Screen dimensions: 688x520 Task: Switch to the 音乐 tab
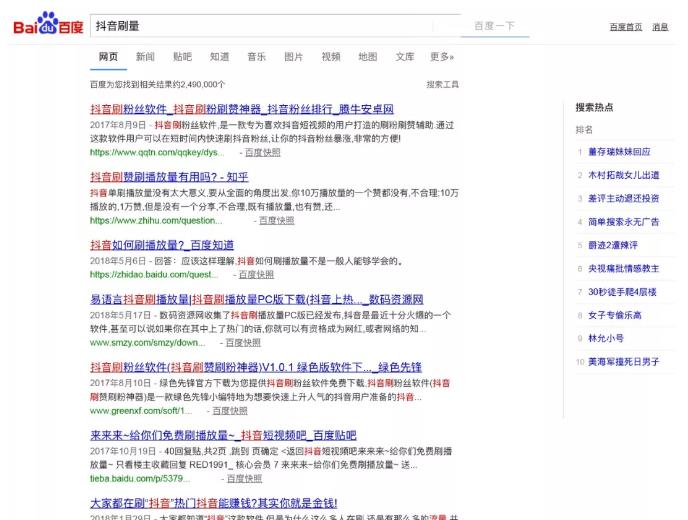pos(256,57)
